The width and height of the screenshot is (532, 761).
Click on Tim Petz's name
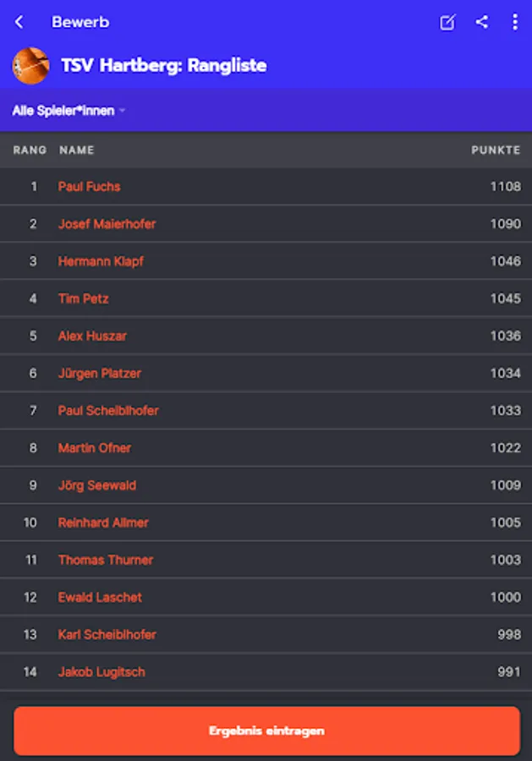[x=83, y=298]
